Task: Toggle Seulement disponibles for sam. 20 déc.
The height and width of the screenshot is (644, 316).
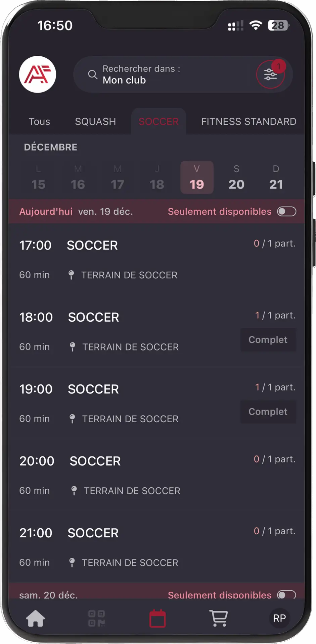Action: click(286, 595)
